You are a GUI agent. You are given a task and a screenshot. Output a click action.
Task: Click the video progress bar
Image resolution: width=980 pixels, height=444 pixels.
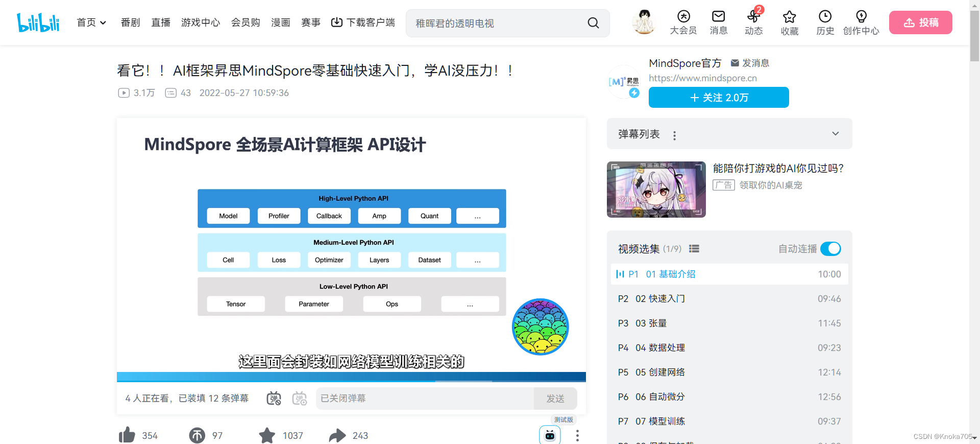(x=351, y=381)
